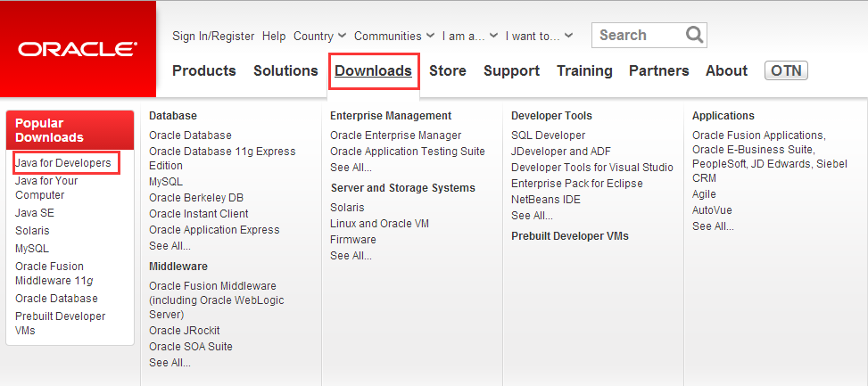Click the Database section heading
Screen dimensions: 868x386
(x=173, y=116)
